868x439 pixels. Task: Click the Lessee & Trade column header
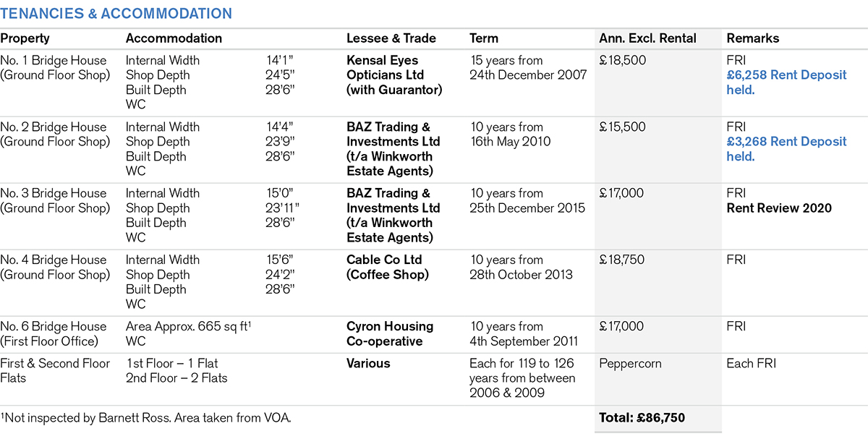391,38
